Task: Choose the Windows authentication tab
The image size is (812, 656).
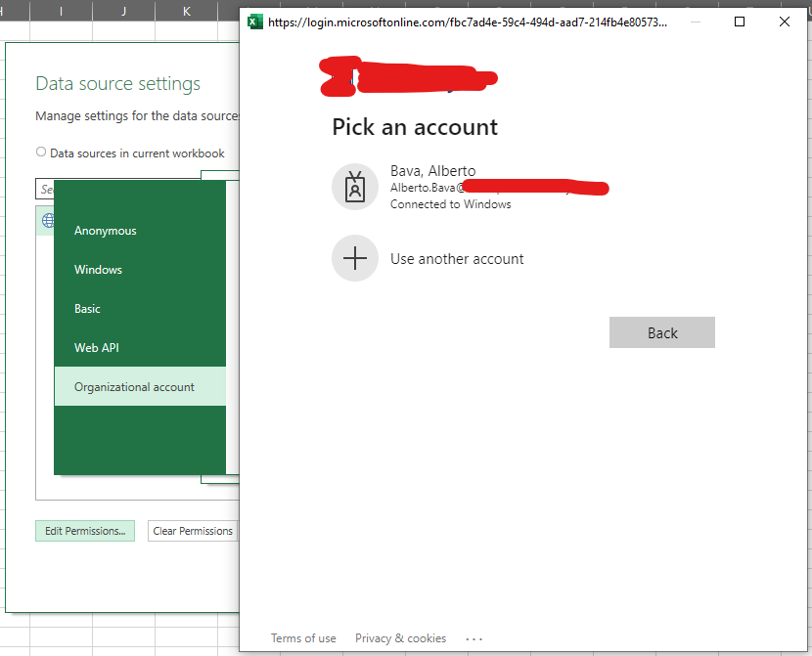Action: click(140, 270)
